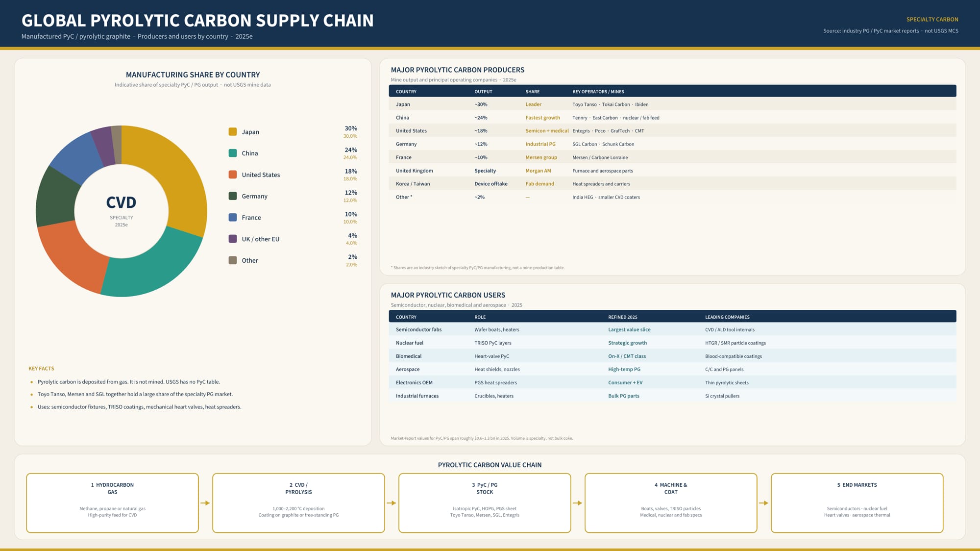Click the 'Fastest growth' share cell

tap(542, 118)
